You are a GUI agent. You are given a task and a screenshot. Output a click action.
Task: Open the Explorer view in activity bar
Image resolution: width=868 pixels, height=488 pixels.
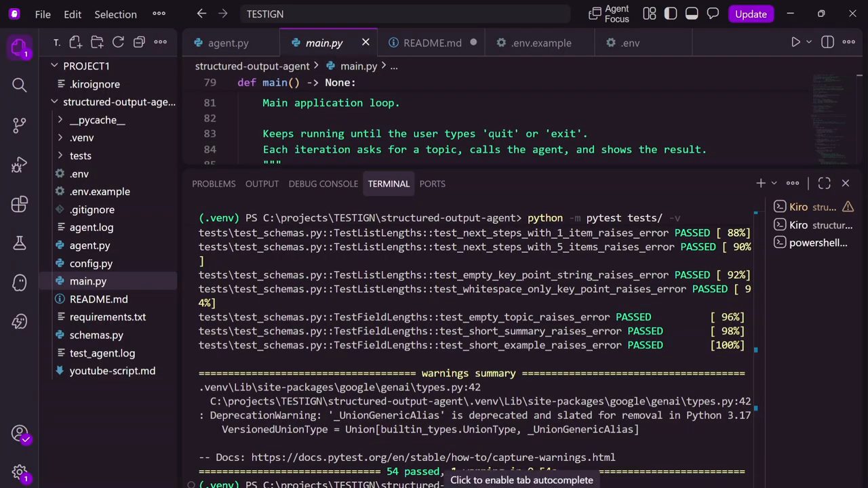click(x=19, y=47)
